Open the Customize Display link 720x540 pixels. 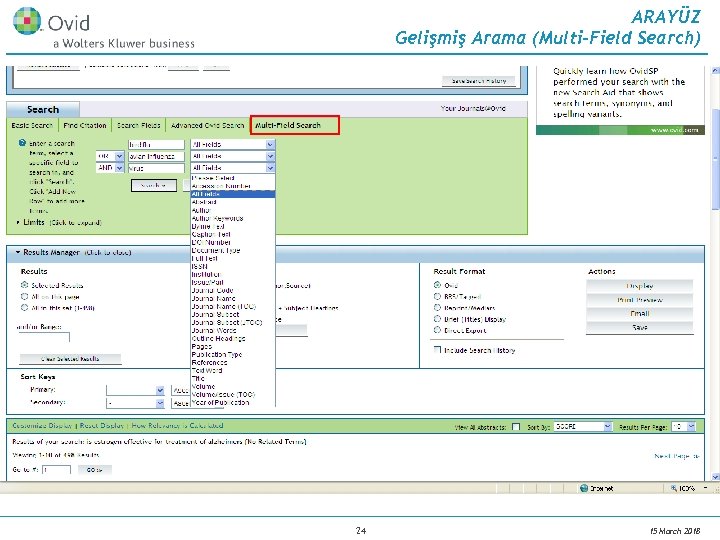click(x=42, y=426)
